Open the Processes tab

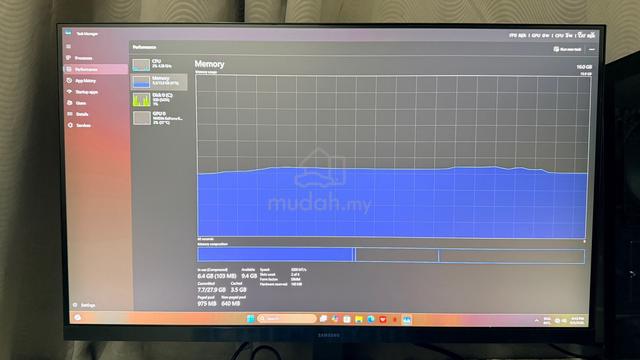tap(96, 58)
